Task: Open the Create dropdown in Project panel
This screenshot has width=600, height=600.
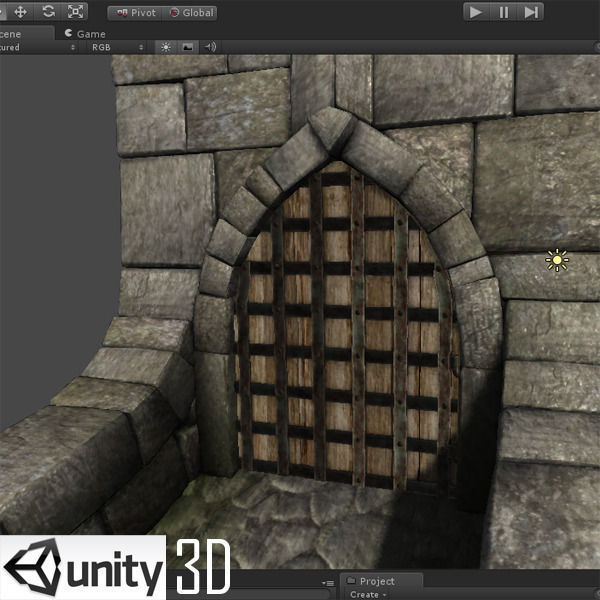Action: [x=368, y=595]
